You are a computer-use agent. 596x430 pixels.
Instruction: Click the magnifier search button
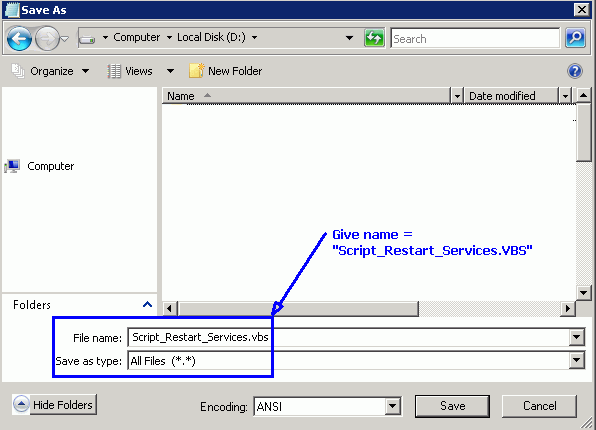point(575,38)
